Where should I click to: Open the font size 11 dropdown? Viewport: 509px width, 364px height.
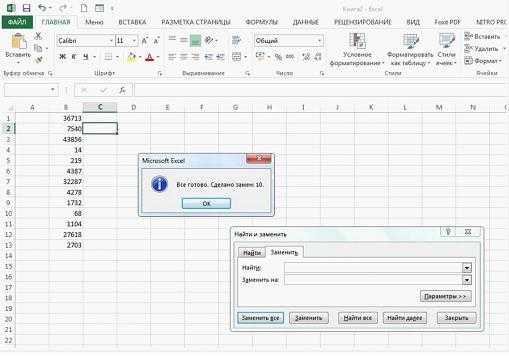coord(134,41)
